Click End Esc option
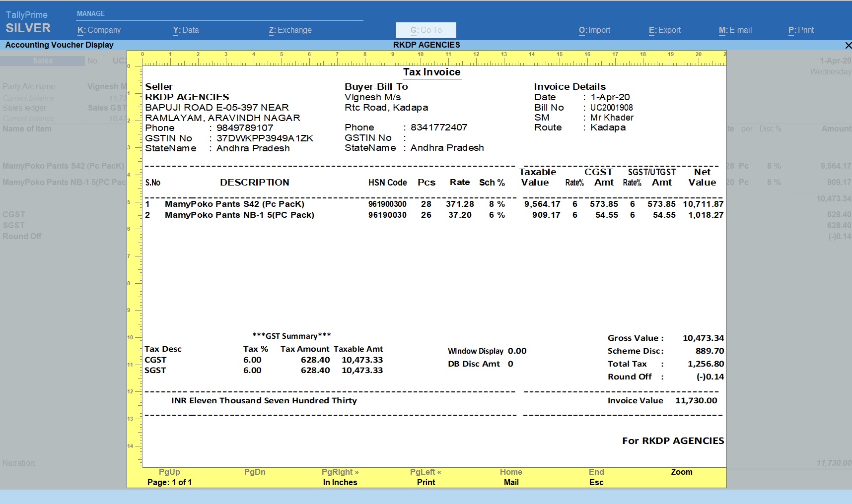This screenshot has width=852, height=504. [x=596, y=477]
